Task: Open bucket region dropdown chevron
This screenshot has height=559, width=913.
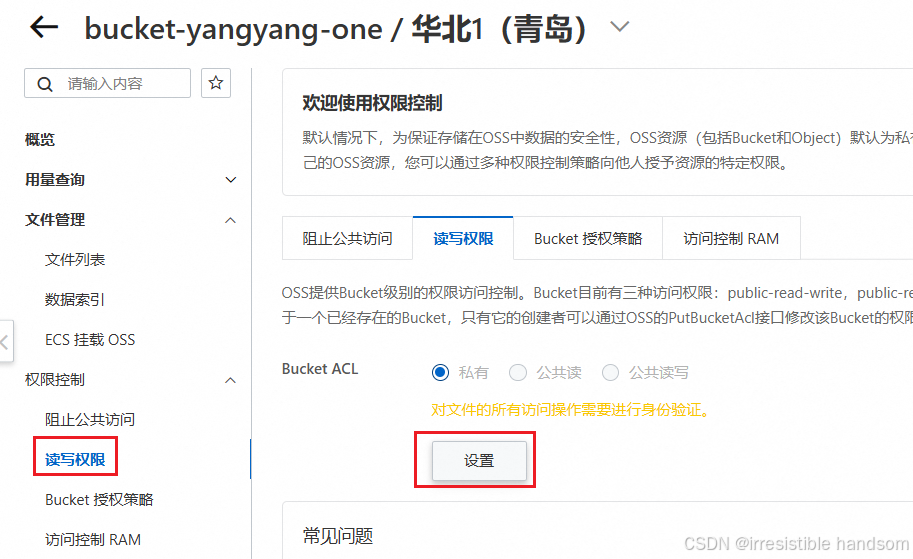Action: click(620, 26)
